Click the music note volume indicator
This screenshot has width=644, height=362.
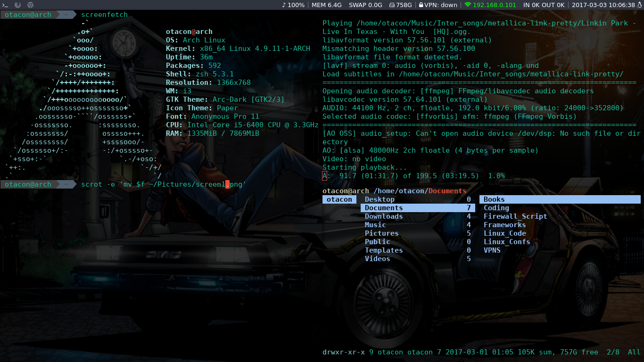284,5
